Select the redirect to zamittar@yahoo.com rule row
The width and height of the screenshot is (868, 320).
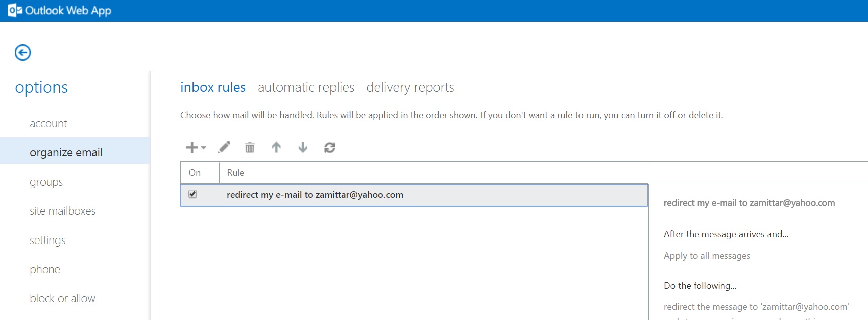tap(315, 195)
